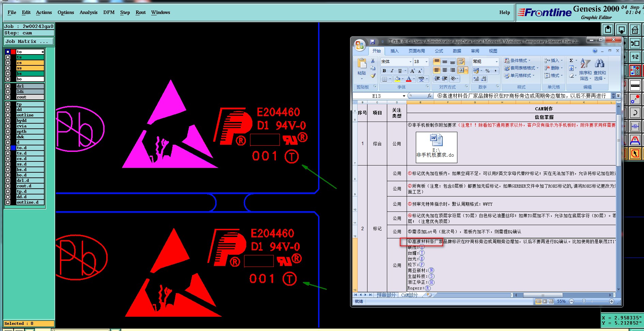The height and width of the screenshot is (331, 644).
Task: Toggle the 'ss' layer checkbox
Action: pos(8,68)
